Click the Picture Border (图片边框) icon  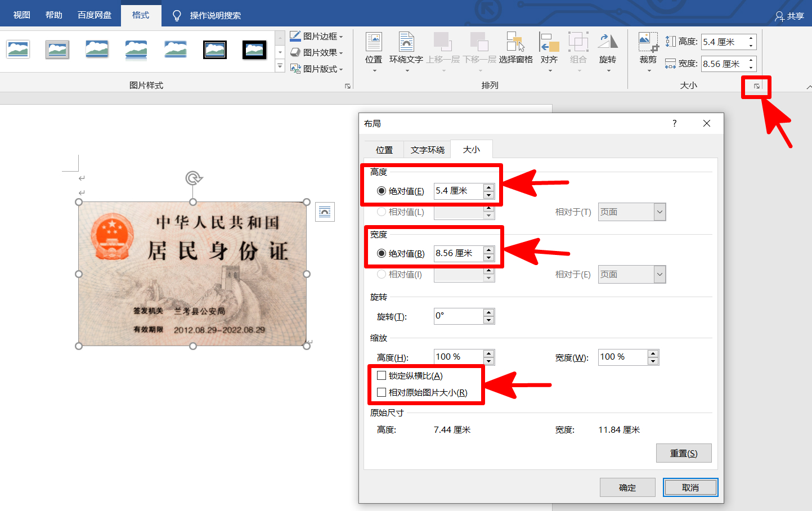click(x=317, y=35)
